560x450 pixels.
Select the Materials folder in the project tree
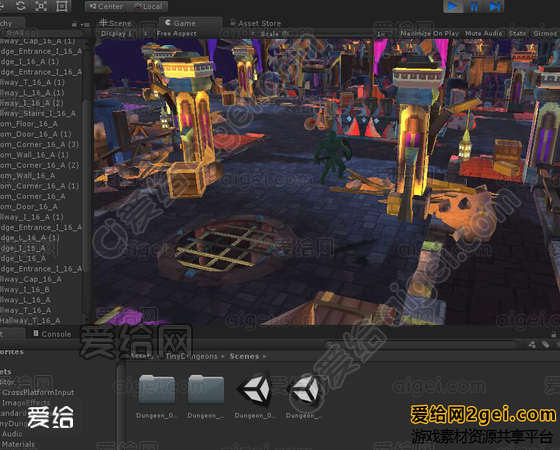click(18, 444)
